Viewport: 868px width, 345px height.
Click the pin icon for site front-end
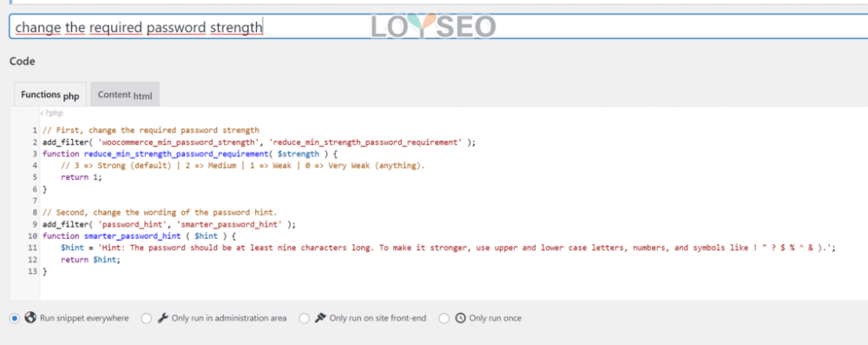320,318
